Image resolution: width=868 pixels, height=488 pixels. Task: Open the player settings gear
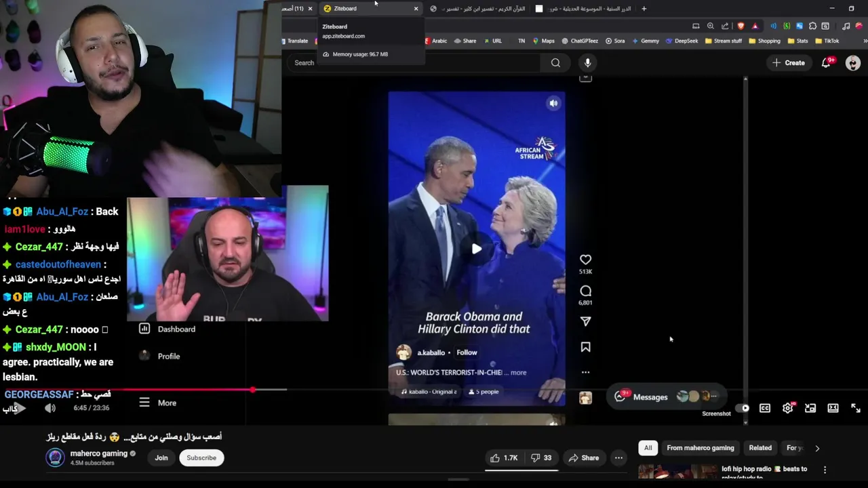pyautogui.click(x=787, y=408)
